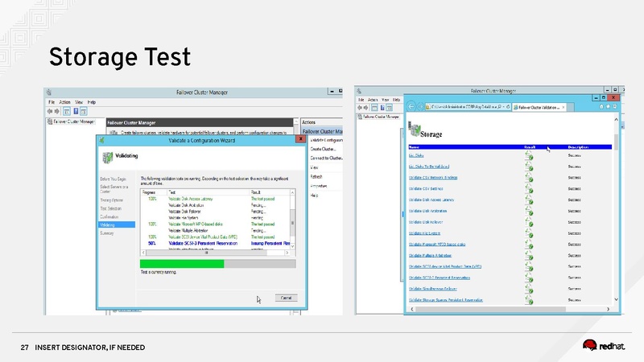Close the Validate a Configuration Wizard dialog
The width and height of the screenshot is (644, 362).
pyautogui.click(x=300, y=139)
